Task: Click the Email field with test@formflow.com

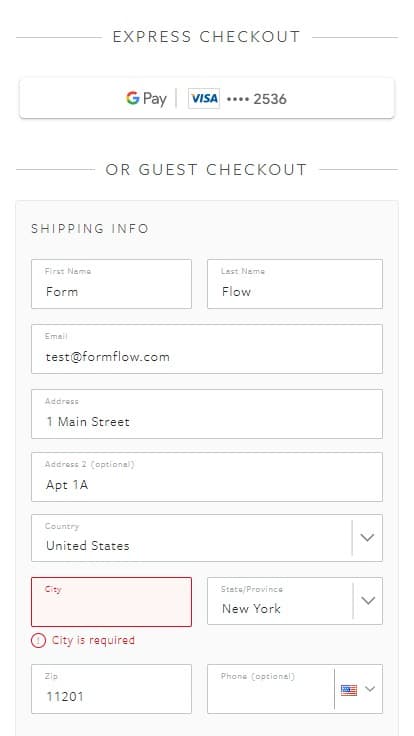Action: [207, 349]
